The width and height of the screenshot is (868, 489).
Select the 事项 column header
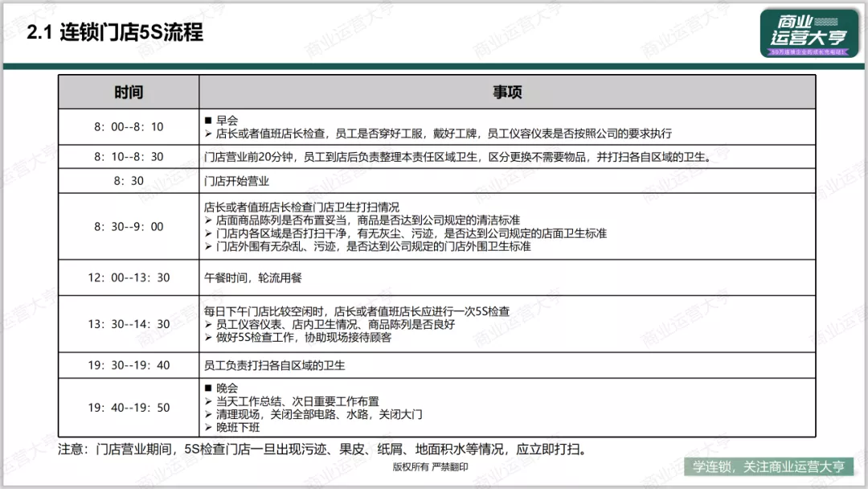pos(507,92)
